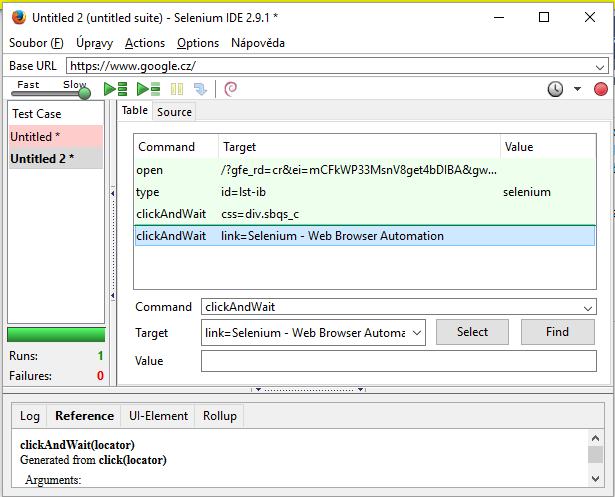Click the Step icon in toolbar
The image size is (615, 497).
[x=200, y=89]
